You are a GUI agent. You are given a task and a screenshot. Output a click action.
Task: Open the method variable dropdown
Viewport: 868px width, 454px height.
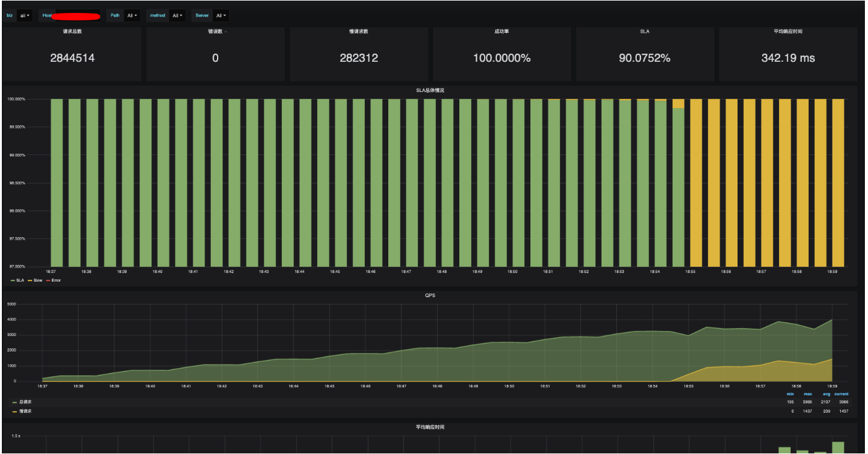click(x=177, y=15)
